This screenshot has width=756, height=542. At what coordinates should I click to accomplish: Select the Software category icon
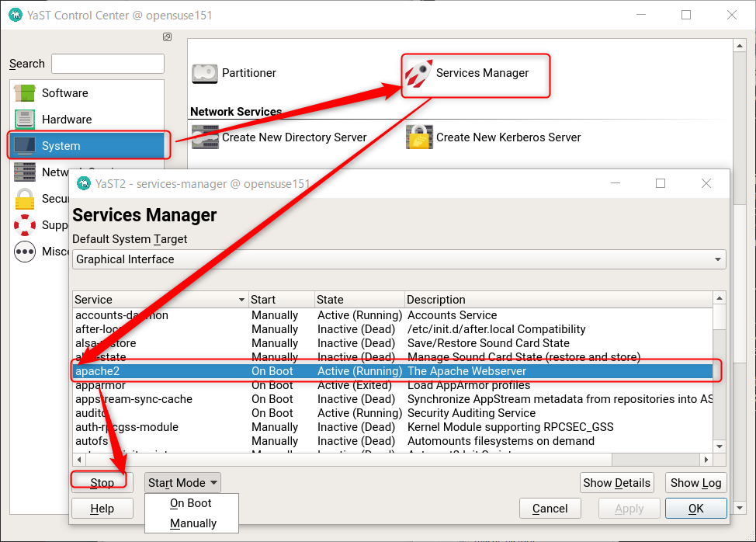(x=25, y=93)
